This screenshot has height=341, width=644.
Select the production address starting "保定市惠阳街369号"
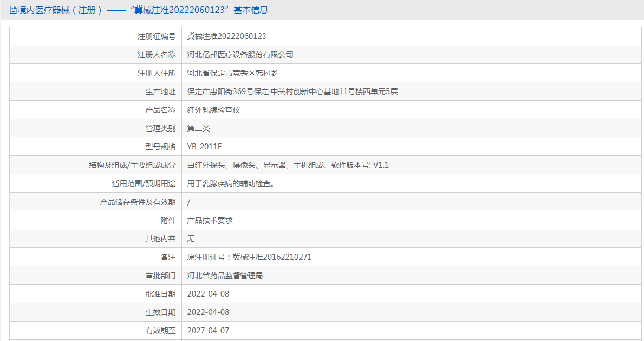(292, 91)
